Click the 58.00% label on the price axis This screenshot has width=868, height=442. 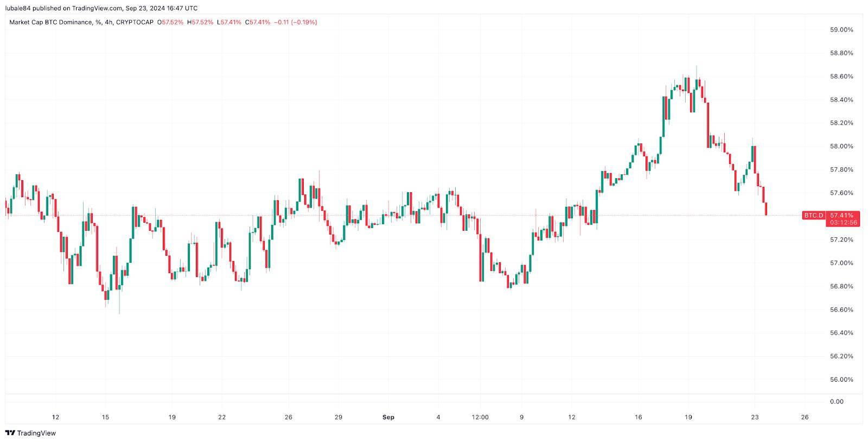842,147
